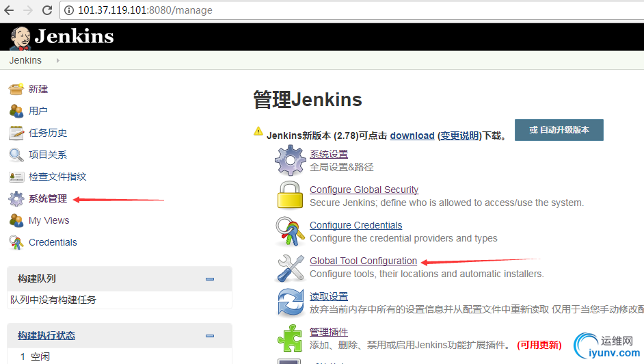Screen dimensions: 644x364
Task: Collapse the 构建队列 panel
Action: (210, 279)
